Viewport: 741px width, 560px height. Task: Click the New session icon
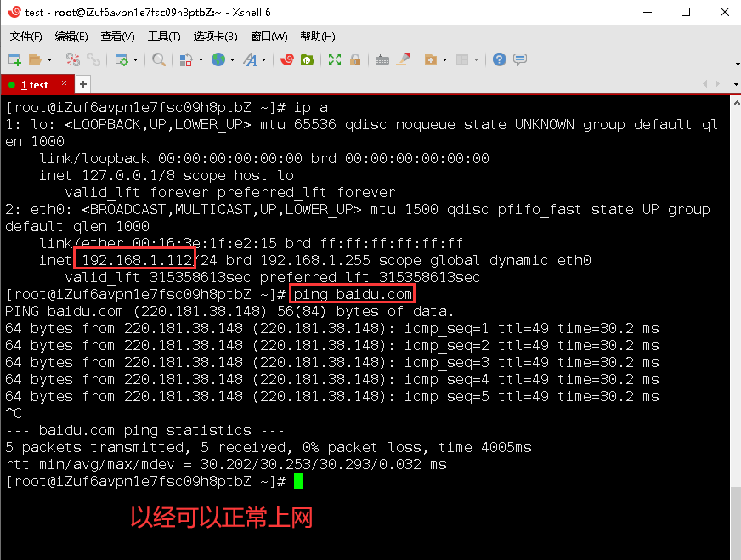[x=14, y=59]
